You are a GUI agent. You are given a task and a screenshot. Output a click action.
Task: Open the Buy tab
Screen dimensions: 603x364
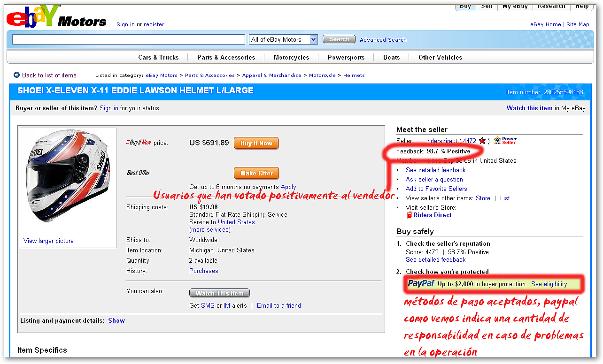pos(465,7)
